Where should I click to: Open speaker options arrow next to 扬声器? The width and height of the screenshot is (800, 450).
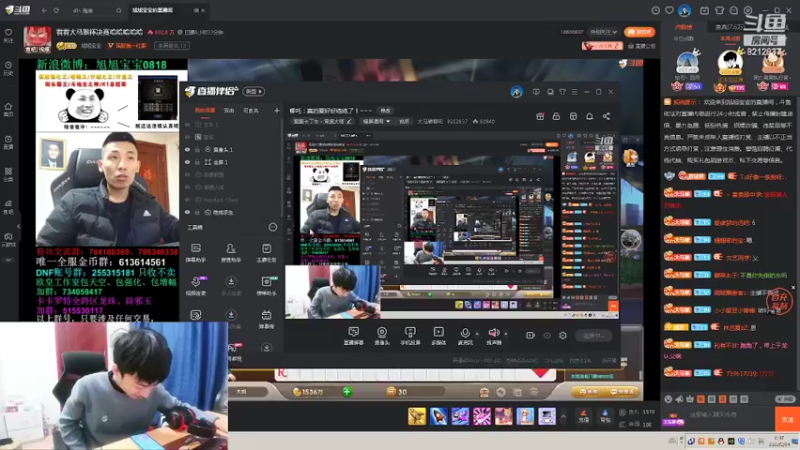pos(506,334)
